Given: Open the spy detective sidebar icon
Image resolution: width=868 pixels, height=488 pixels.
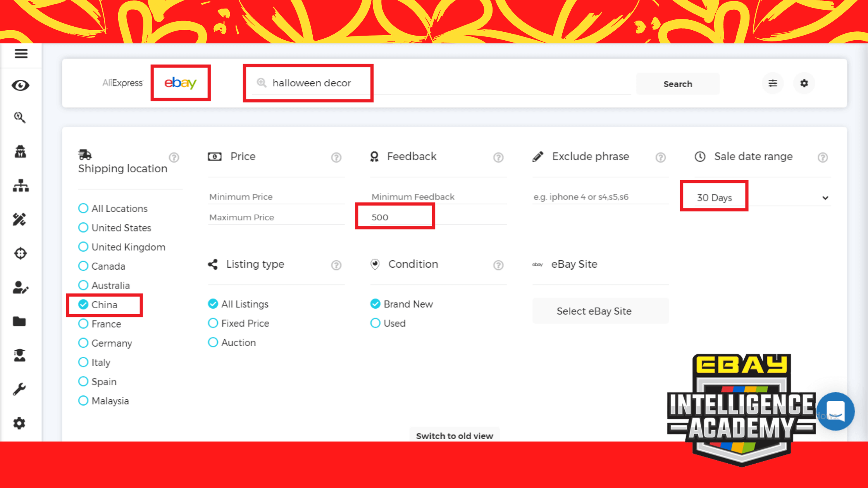Looking at the screenshot, I should [20, 152].
